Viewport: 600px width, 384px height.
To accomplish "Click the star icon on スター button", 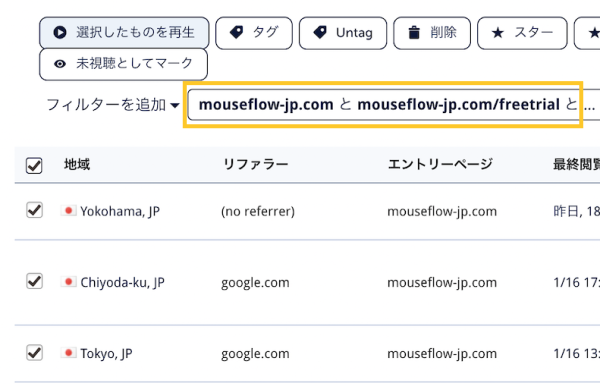I will (497, 33).
